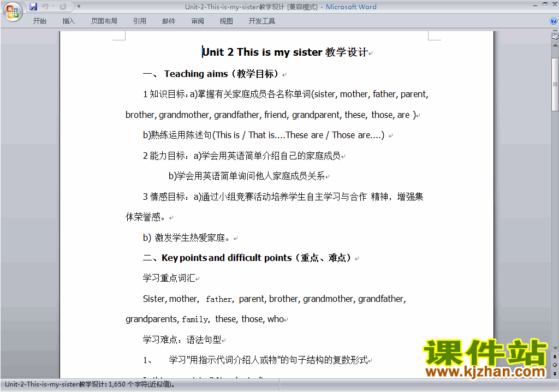The height and width of the screenshot is (392, 559).
Task: Click the line starting '3 情感目标'
Action: (283, 197)
